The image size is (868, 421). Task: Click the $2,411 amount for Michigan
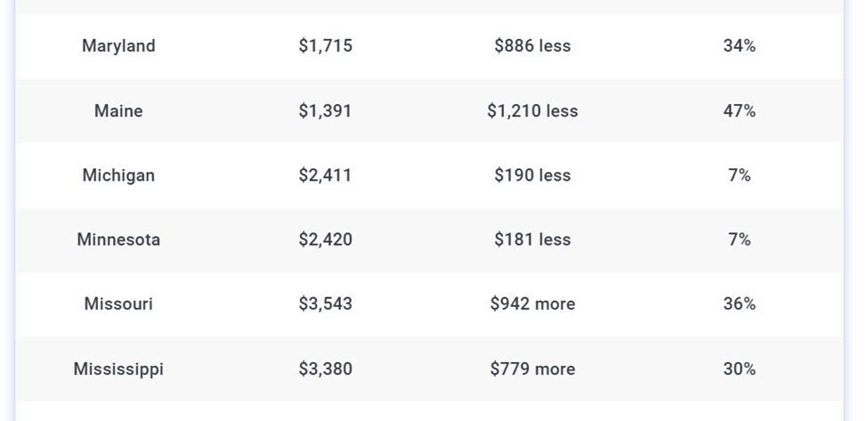click(325, 175)
